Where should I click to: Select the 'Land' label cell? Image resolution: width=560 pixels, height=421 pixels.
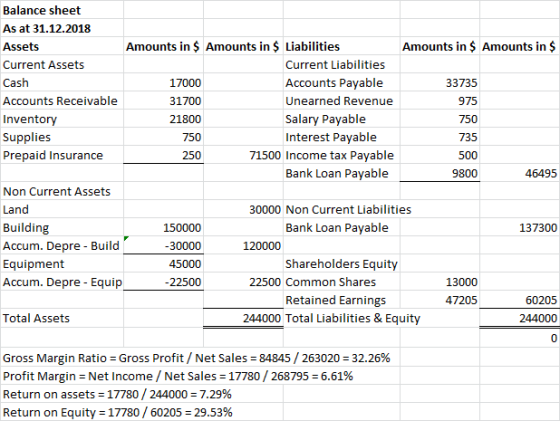[62, 209]
